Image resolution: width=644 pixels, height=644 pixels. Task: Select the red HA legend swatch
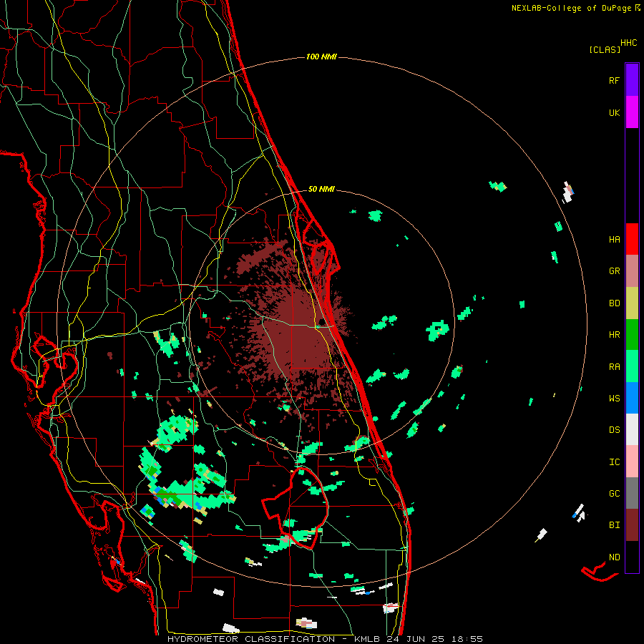point(632,239)
